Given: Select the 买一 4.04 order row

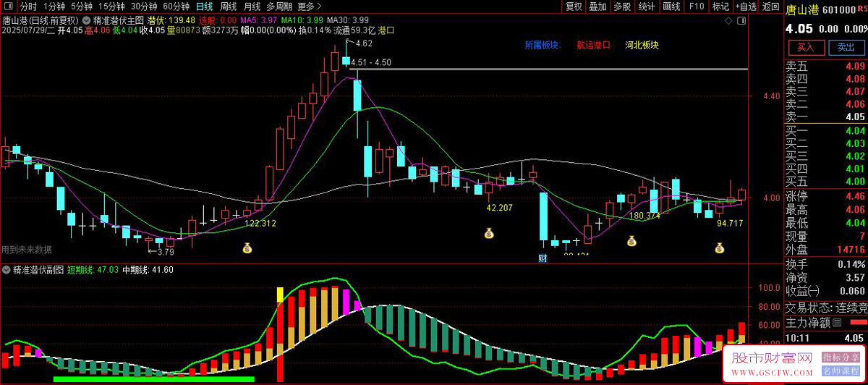Looking at the screenshot, I should pyautogui.click(x=825, y=131).
